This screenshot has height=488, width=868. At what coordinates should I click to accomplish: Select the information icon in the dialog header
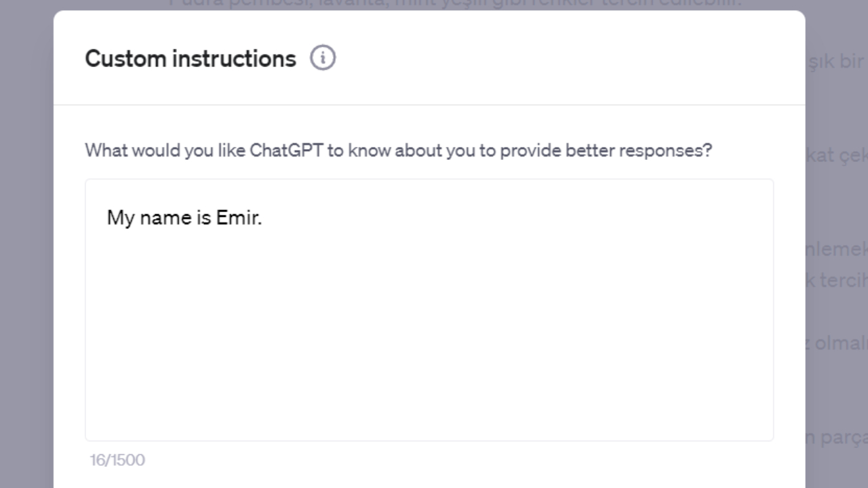point(323,58)
